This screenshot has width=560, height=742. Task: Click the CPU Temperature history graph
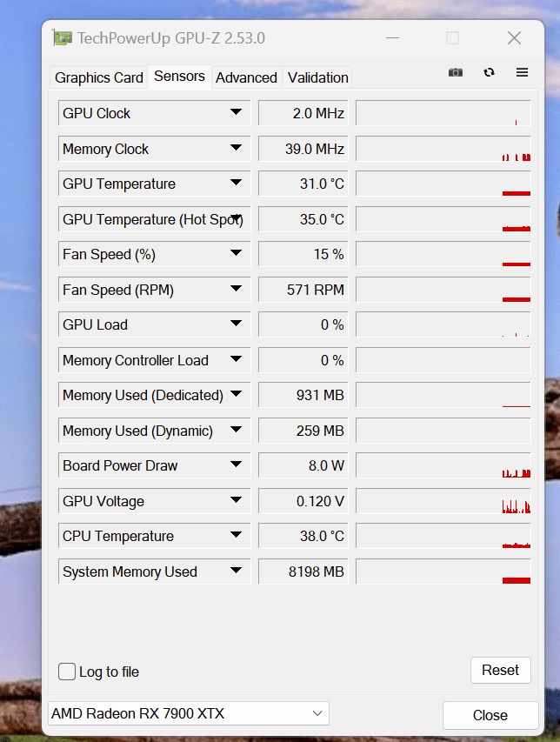pyautogui.click(x=443, y=536)
